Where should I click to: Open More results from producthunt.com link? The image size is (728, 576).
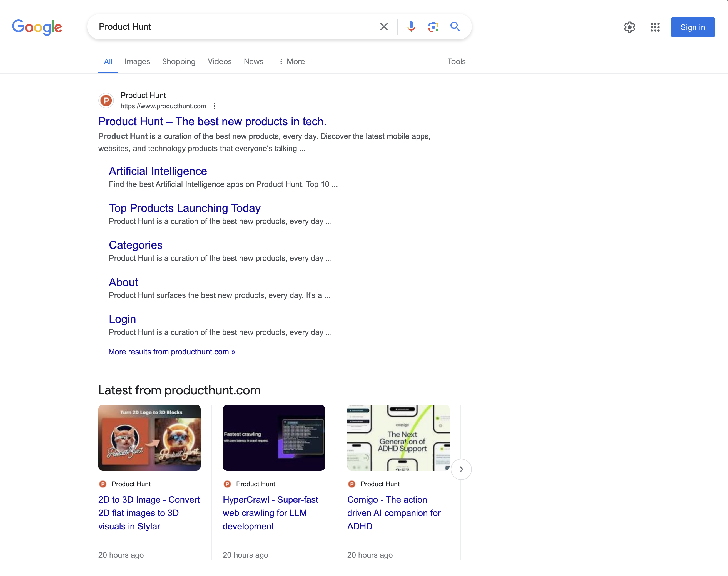pos(171,352)
